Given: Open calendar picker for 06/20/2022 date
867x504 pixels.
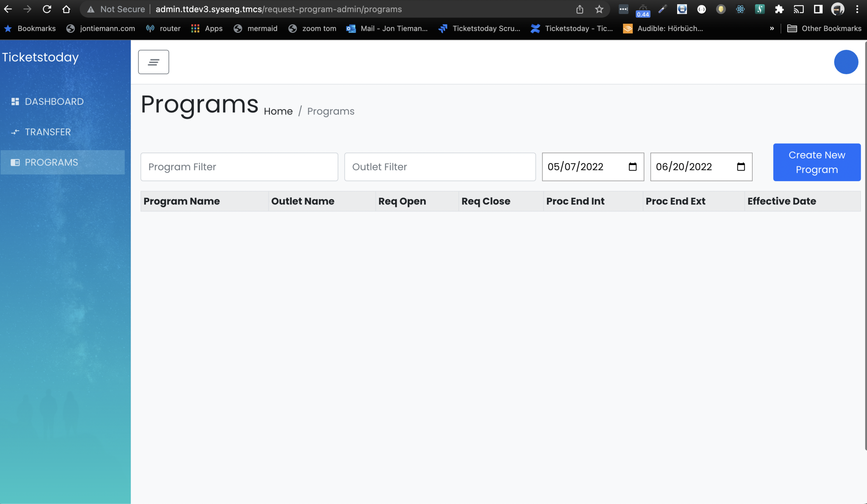Looking at the screenshot, I should tap(740, 167).
